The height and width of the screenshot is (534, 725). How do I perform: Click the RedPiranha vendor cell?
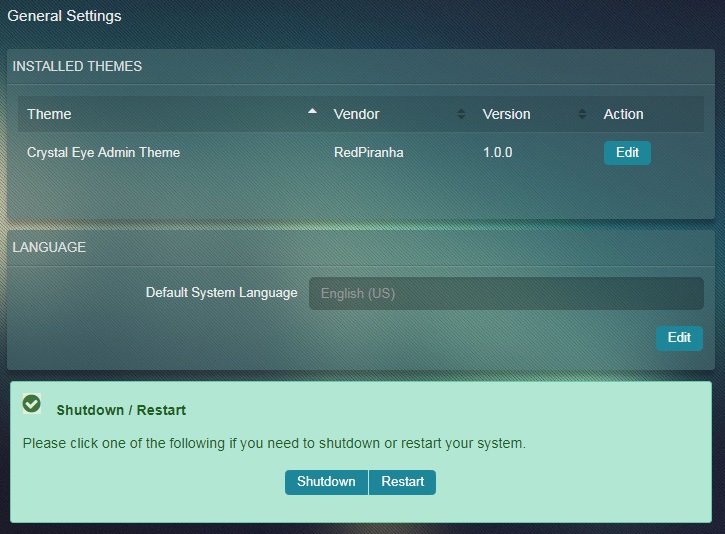pos(369,153)
